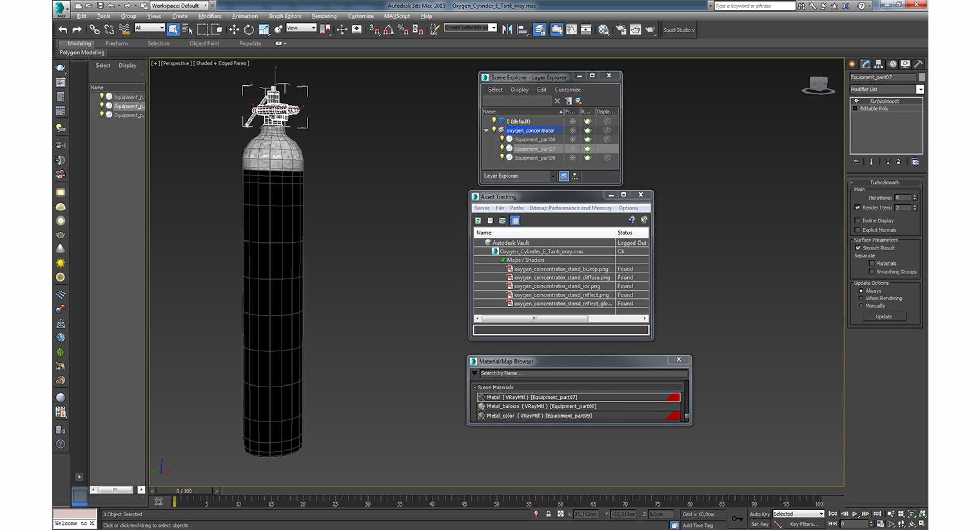
Task: Select the When Rendering update option
Action: click(861, 298)
